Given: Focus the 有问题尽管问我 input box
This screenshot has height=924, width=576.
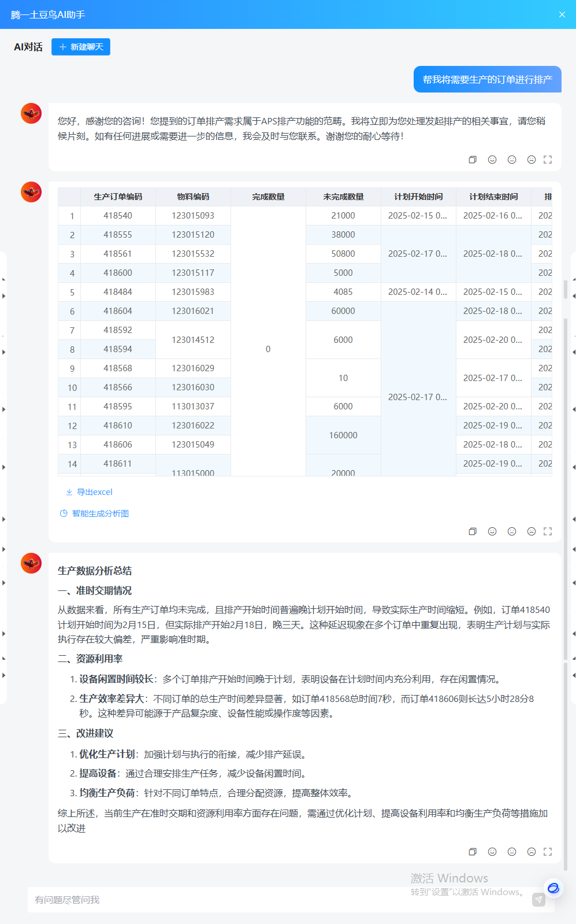Looking at the screenshot, I should click(x=291, y=900).
